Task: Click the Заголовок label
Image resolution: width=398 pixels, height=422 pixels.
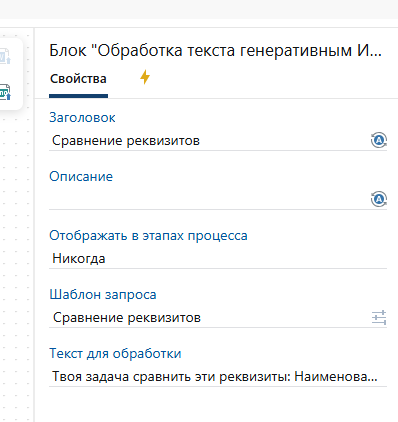Action: click(82, 118)
